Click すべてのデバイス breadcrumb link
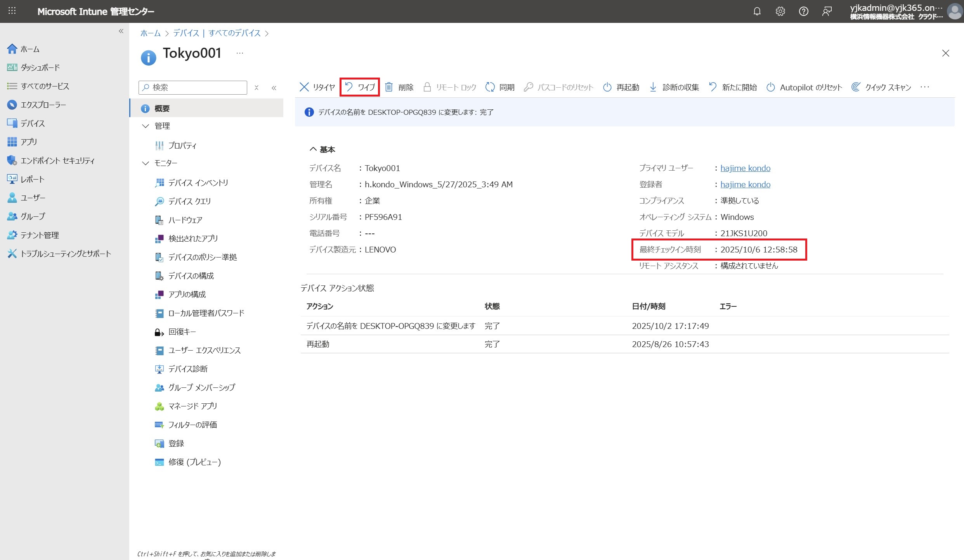The image size is (964, 560). pyautogui.click(x=234, y=33)
